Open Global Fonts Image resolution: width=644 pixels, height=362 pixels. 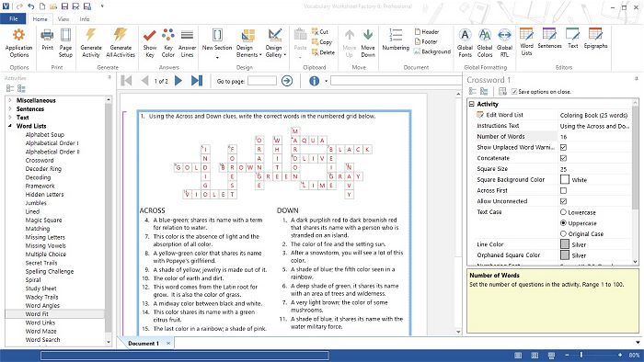(x=465, y=42)
